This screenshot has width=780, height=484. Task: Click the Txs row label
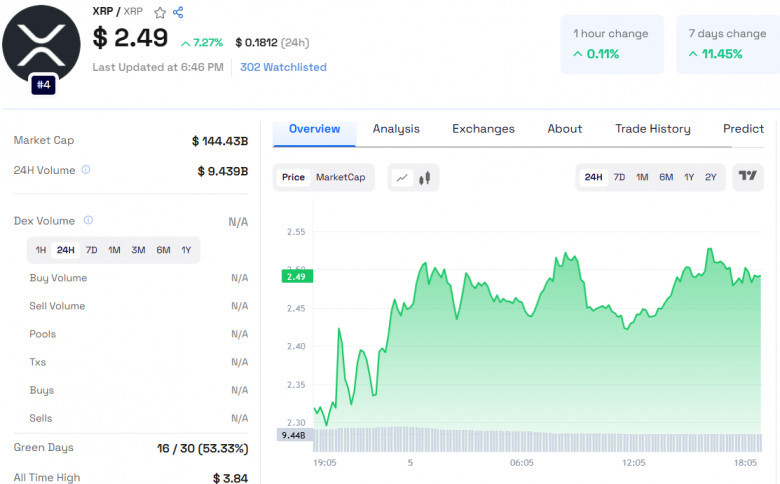pyautogui.click(x=37, y=362)
